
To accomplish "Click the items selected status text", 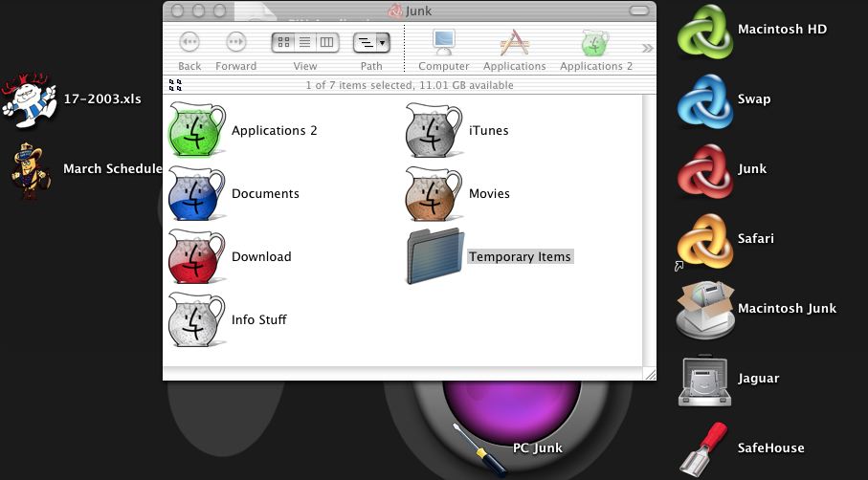I will [410, 85].
